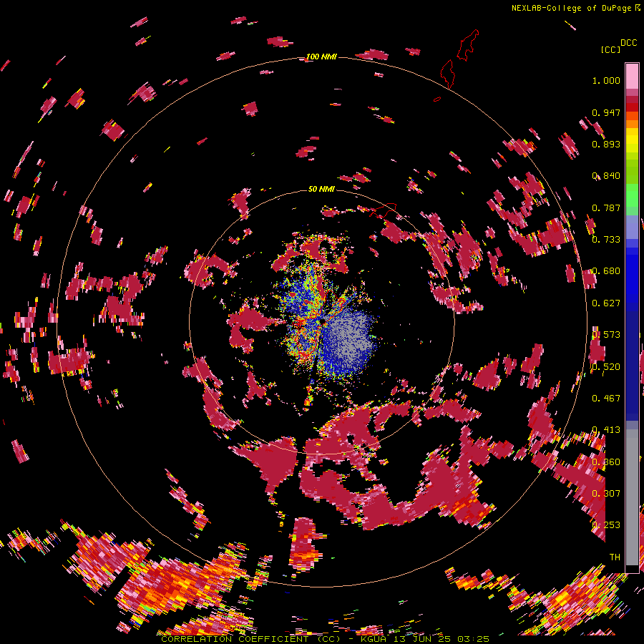Click the large red island outline near top right
Screen dimensions: 644x644
click(x=467, y=46)
